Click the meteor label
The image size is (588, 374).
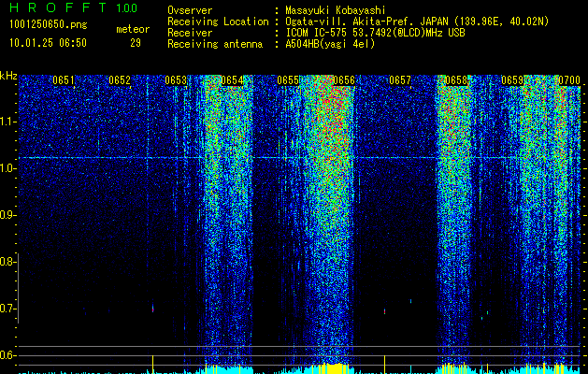point(133,29)
